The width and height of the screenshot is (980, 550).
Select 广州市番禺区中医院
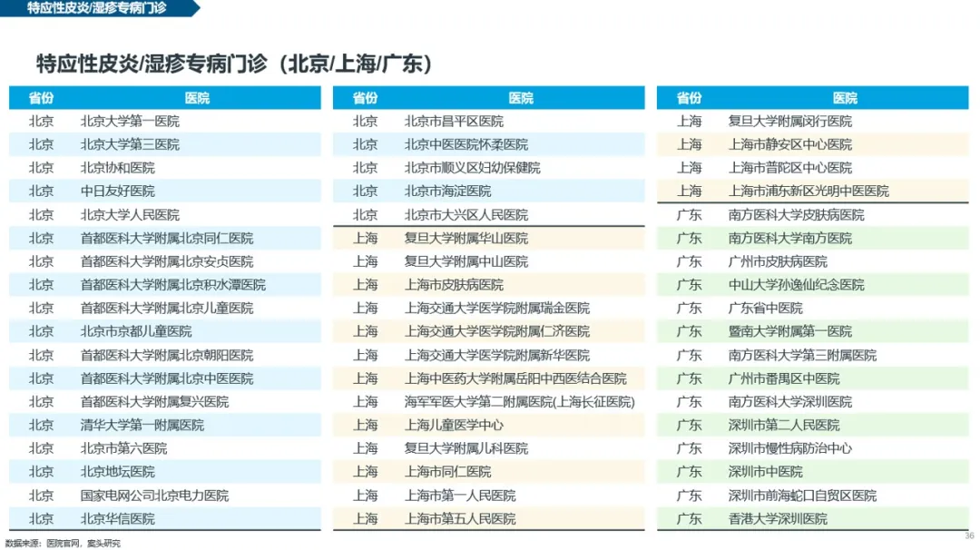(x=784, y=378)
